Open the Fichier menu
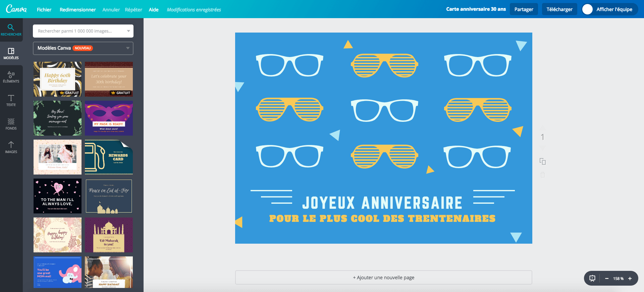The width and height of the screenshot is (644, 292). tap(44, 10)
